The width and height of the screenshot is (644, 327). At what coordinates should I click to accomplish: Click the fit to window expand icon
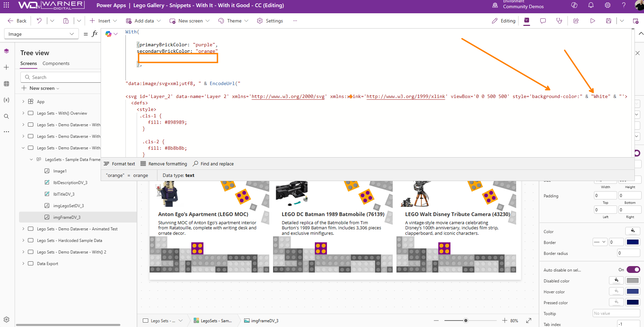coord(529,321)
